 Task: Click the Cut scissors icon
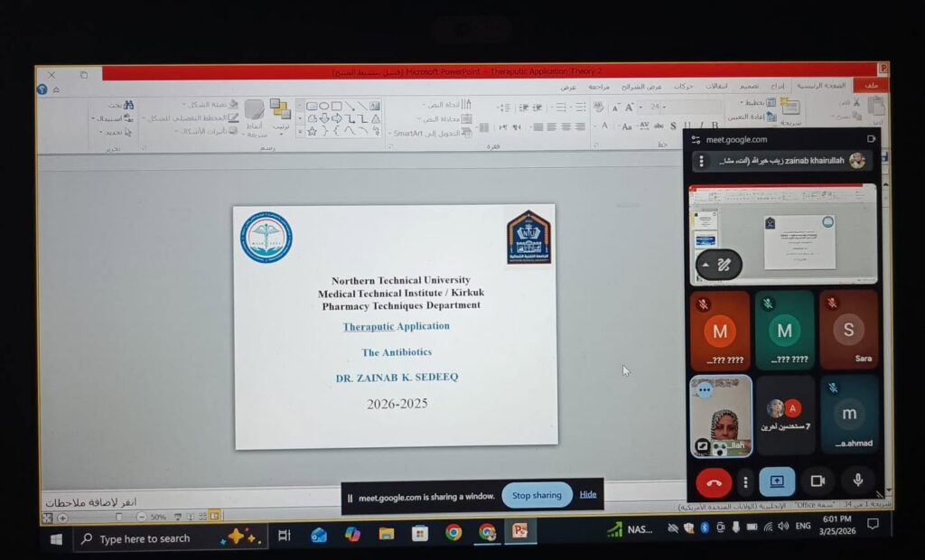(x=856, y=103)
